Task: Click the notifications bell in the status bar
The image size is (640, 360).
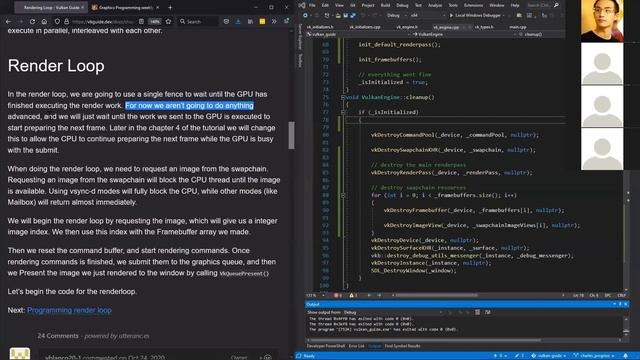Action: coord(625,356)
